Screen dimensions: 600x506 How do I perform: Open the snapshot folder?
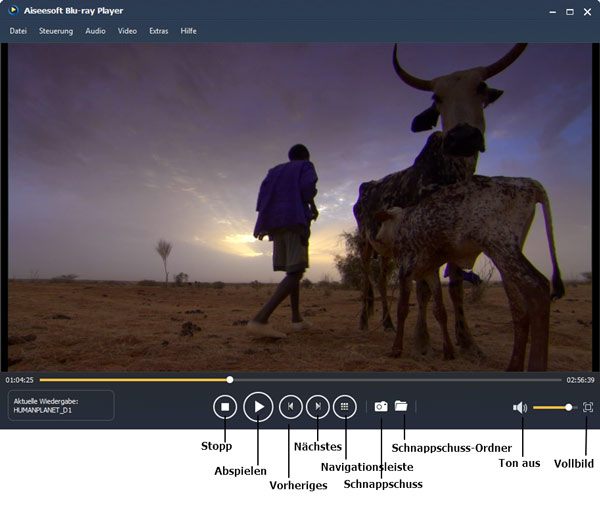401,406
